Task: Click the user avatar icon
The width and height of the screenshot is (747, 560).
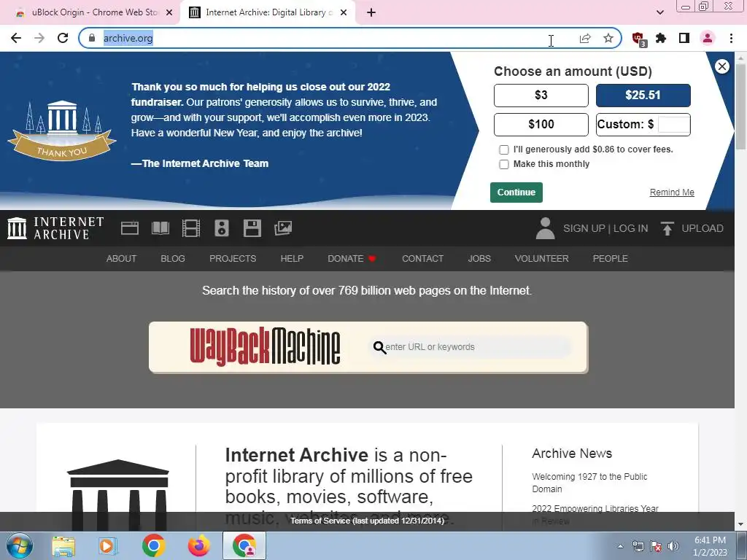Action: [x=545, y=228]
